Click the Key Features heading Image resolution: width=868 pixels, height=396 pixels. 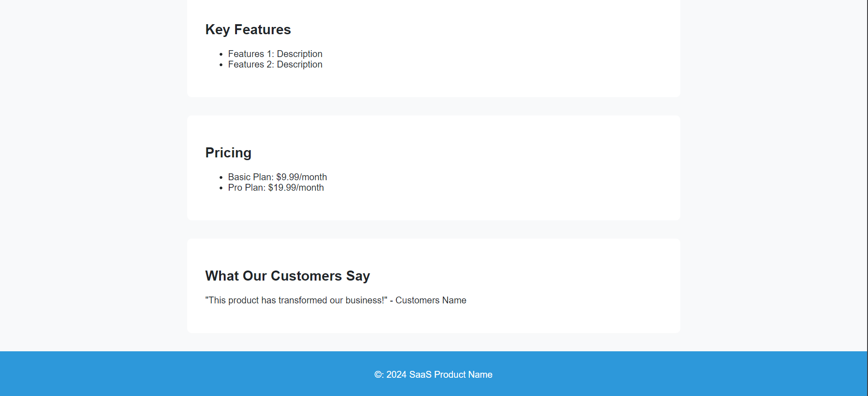(248, 30)
